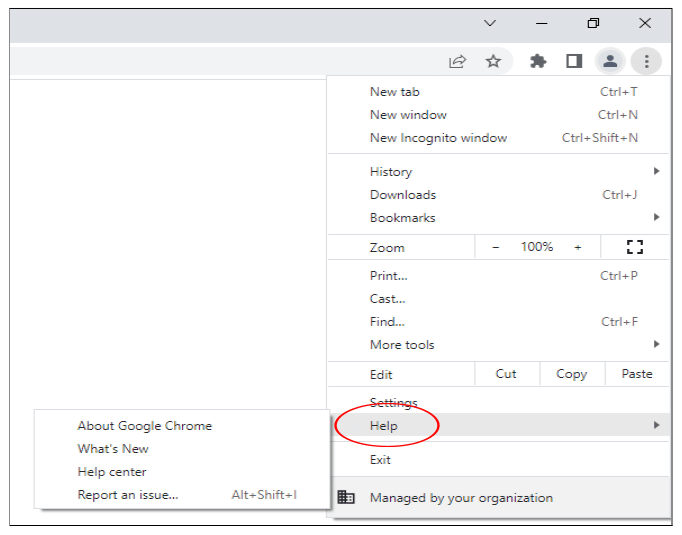Choose Report an issue...
The width and height of the screenshot is (682, 535).
182,495
